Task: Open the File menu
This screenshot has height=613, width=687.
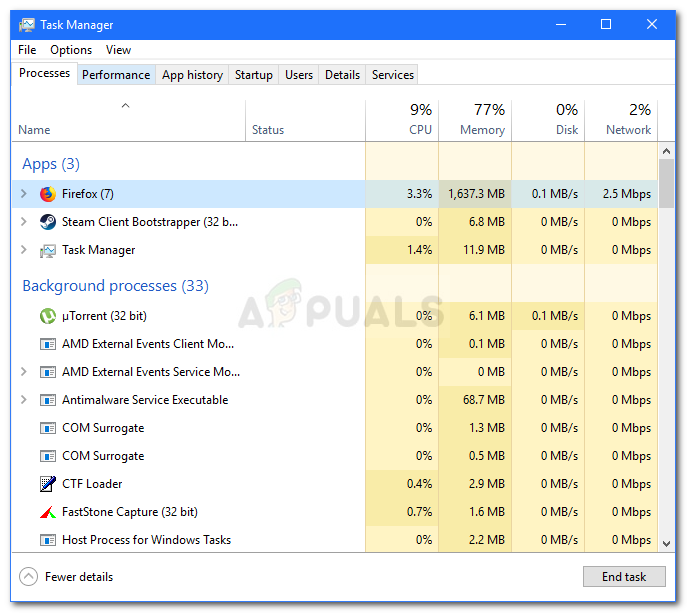Action: click(x=27, y=50)
